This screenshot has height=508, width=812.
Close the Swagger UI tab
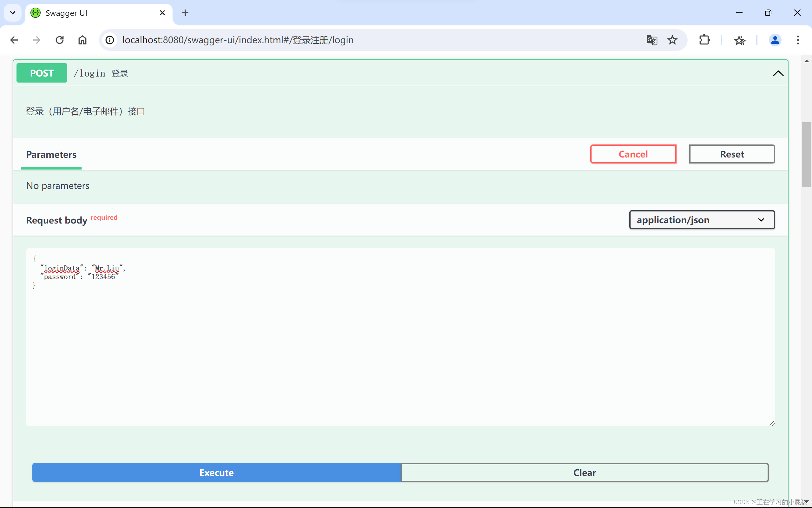click(x=162, y=13)
